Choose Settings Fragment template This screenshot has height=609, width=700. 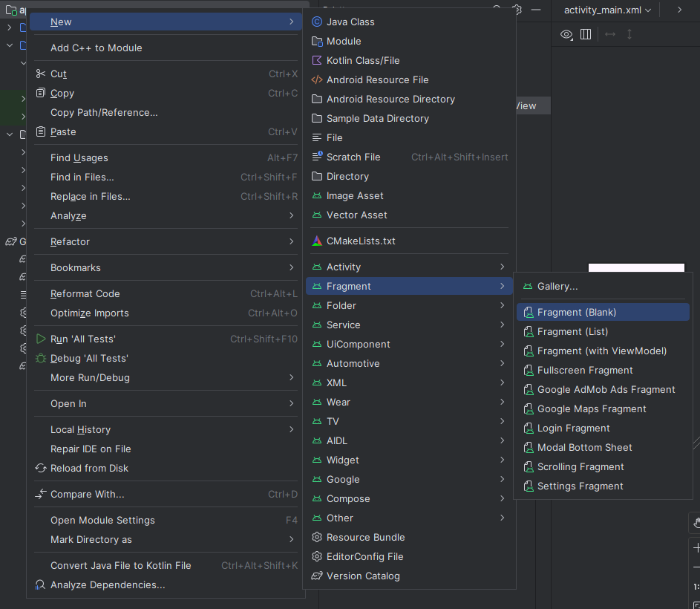coord(603,486)
